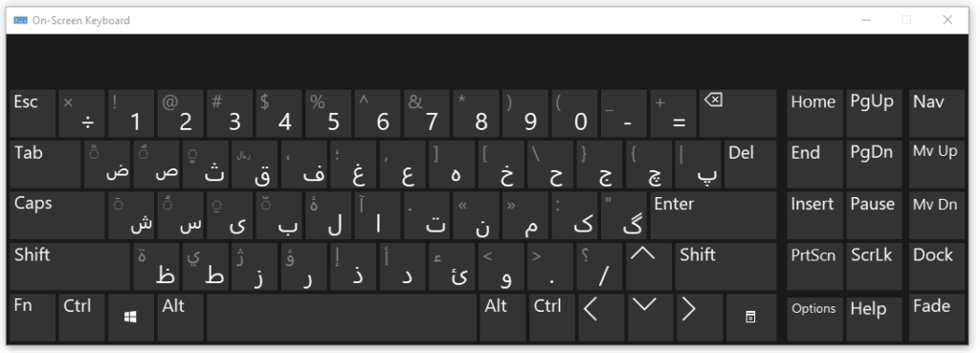This screenshot has width=980, height=353.
Task: Click the On-Screen Keyboard title bar icon
Action: 21,20
